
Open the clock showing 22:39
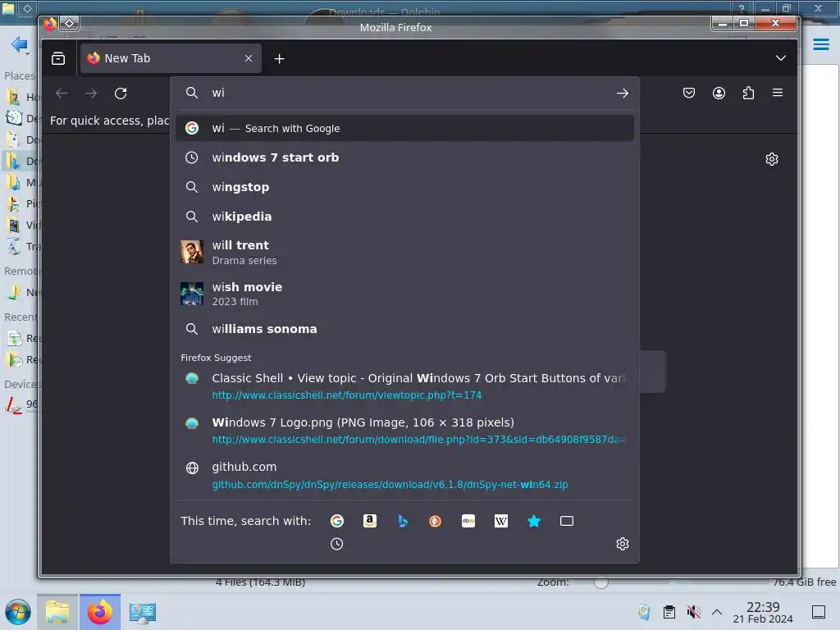point(762,612)
